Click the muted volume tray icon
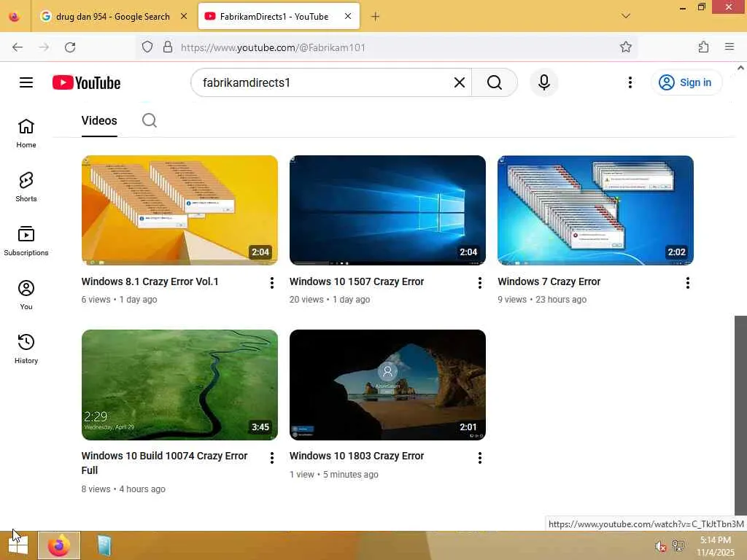This screenshot has height=560, width=747. (659, 546)
